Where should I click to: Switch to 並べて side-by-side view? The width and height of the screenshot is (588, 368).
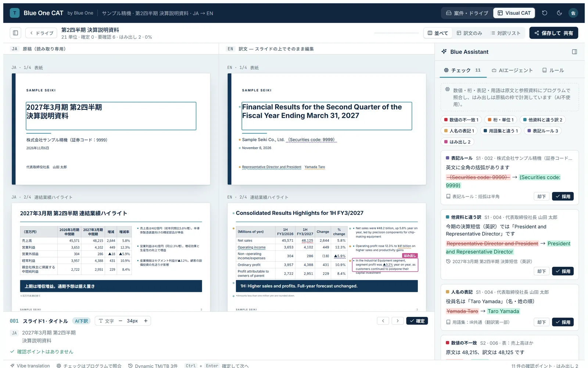[x=438, y=33]
